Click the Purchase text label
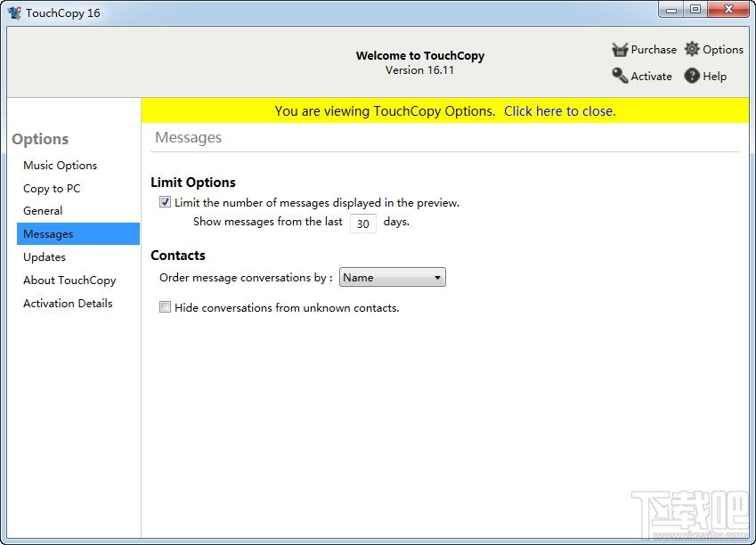Viewport: 756px width, 545px height. click(x=654, y=50)
